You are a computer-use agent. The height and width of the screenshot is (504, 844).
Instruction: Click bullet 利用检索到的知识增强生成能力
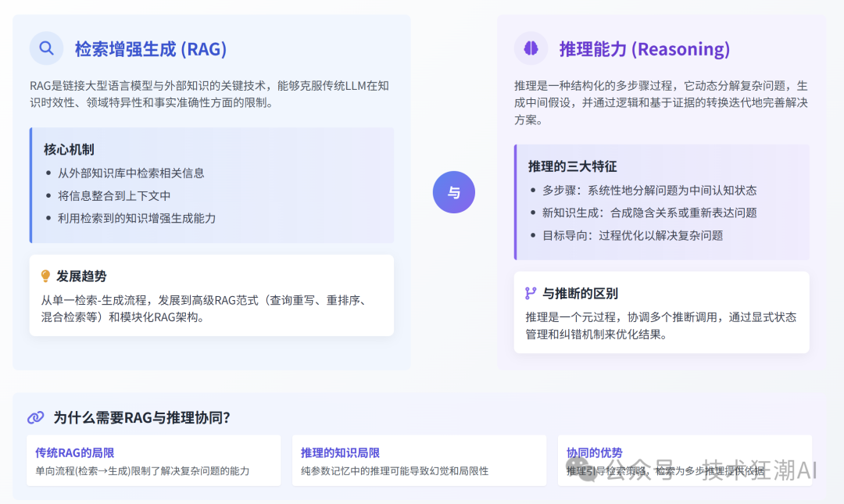tap(137, 218)
